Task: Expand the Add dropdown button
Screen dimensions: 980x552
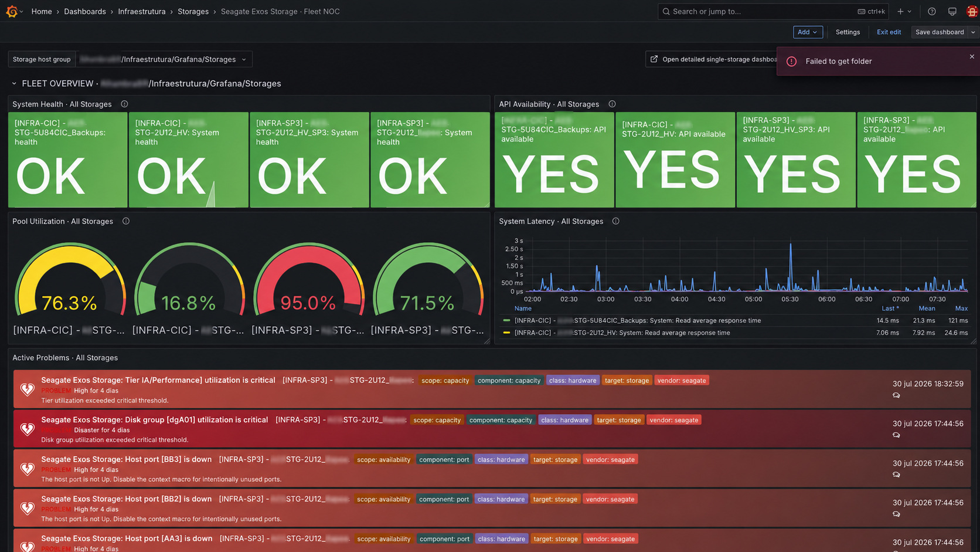Action: 808,32
